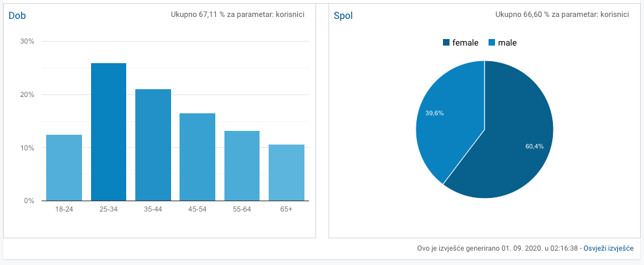Click the 18-24 age group bar
Viewport: 644px width, 265px height.
pyautogui.click(x=64, y=168)
